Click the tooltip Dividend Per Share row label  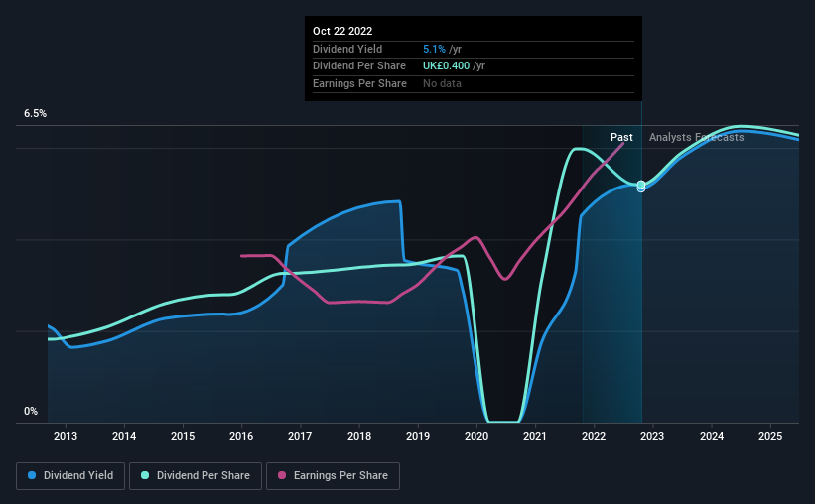click(359, 66)
